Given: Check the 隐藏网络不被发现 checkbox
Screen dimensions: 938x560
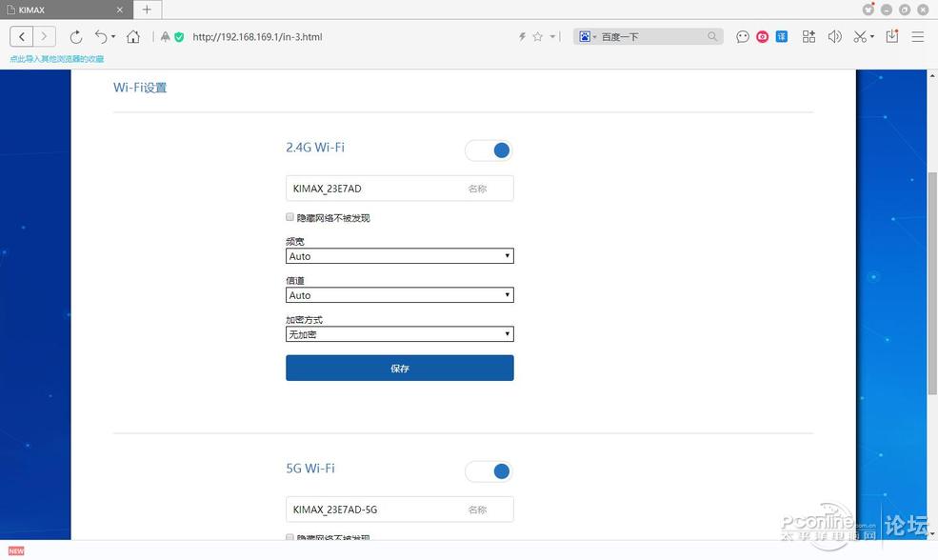Looking at the screenshot, I should [x=289, y=216].
